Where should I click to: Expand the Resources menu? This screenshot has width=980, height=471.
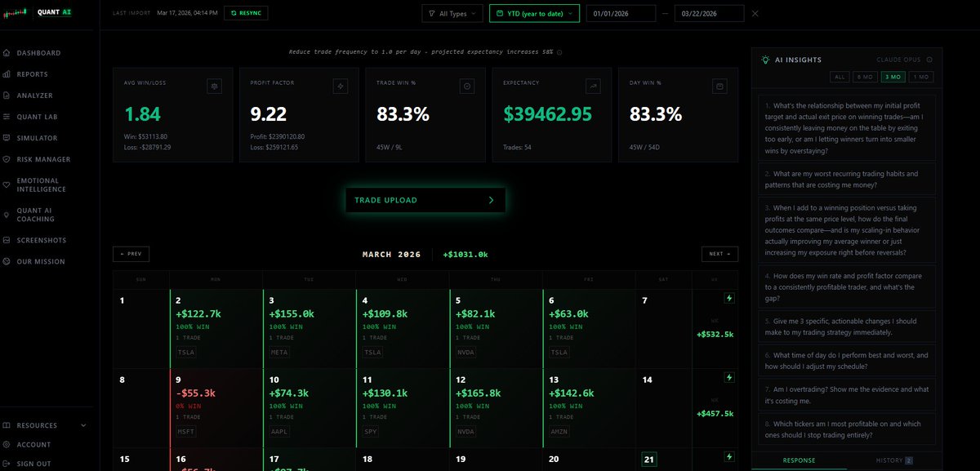click(45, 425)
